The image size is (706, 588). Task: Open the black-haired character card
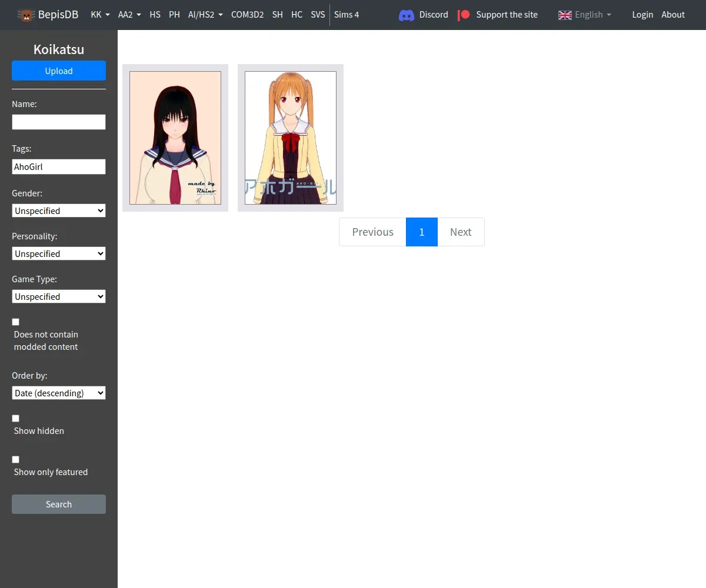[175, 138]
